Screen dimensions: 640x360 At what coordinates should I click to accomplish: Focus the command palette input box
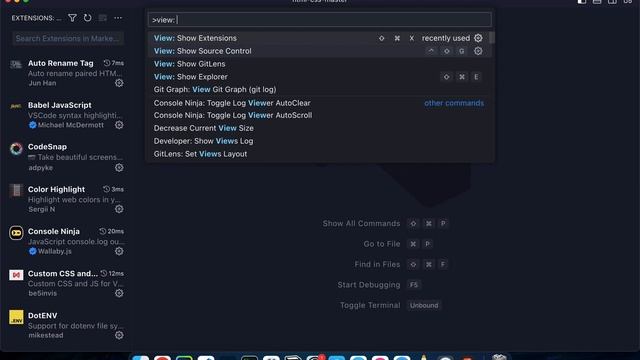(x=320, y=20)
